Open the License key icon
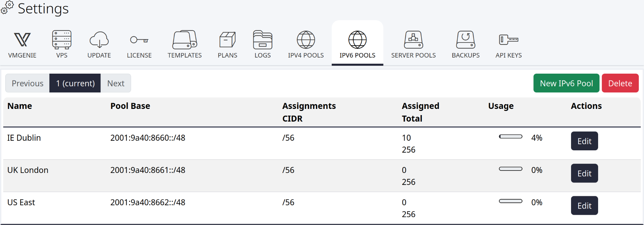This screenshot has width=644, height=225. click(x=139, y=40)
